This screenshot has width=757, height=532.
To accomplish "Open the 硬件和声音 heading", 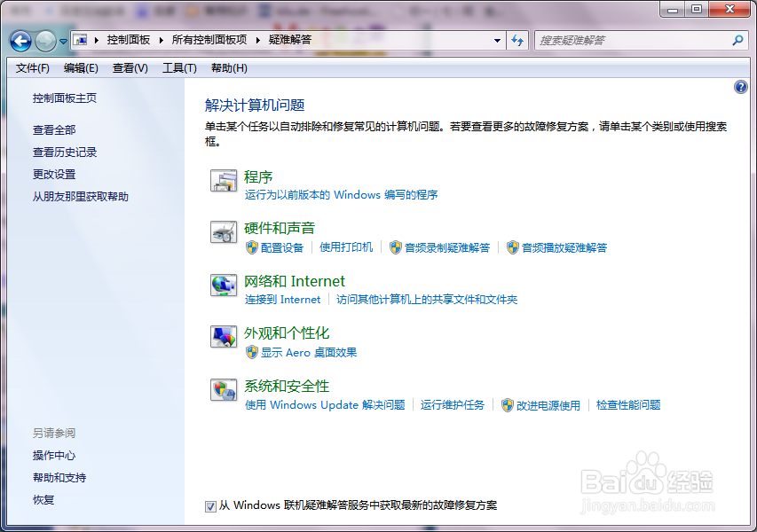I will pyautogui.click(x=280, y=228).
